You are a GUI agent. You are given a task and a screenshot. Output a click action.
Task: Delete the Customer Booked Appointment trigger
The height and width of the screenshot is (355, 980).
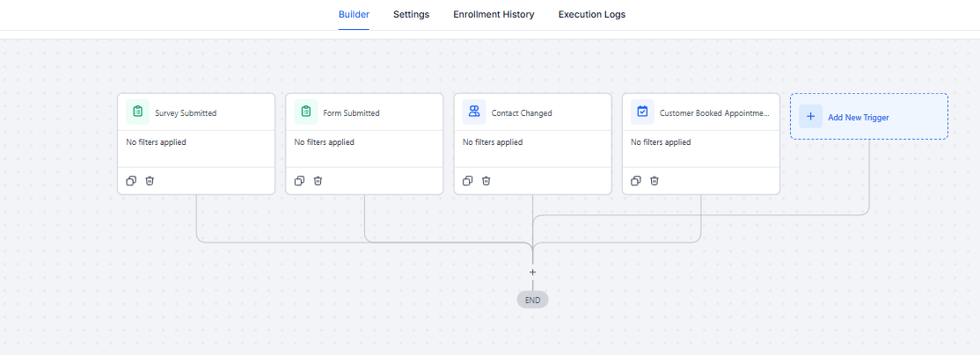point(655,181)
